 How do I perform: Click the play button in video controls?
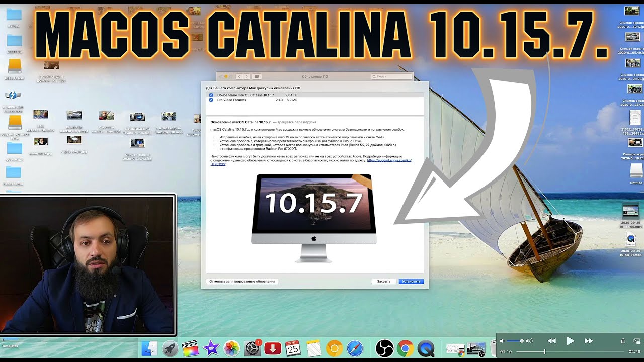(x=570, y=341)
